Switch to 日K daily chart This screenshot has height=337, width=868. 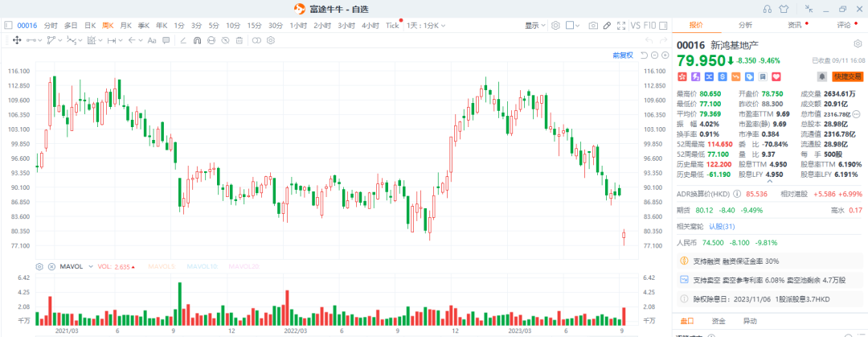(90, 25)
